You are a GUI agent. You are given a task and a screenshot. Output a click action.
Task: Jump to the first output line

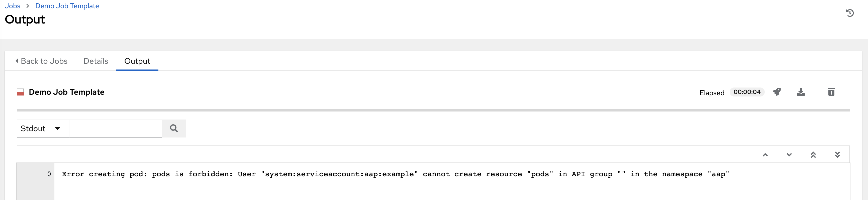pos(813,154)
